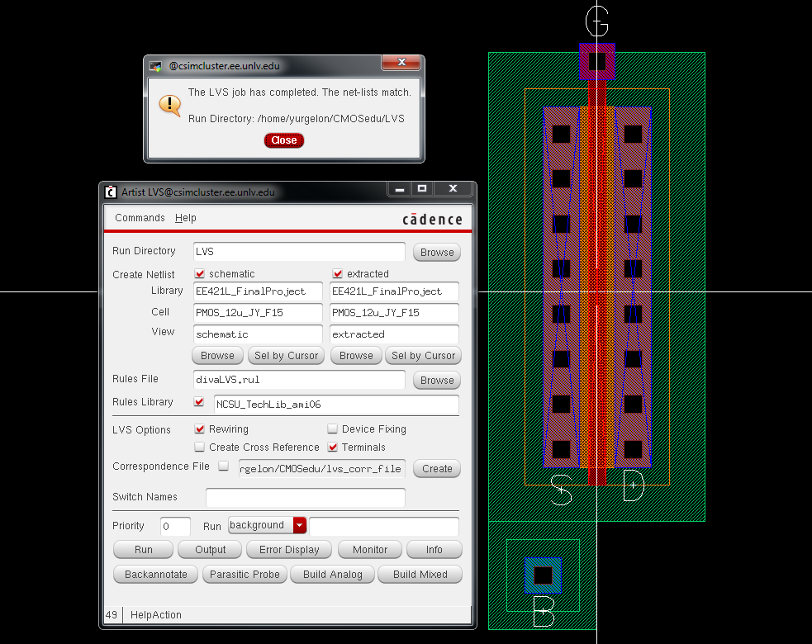Click the gate contact labeled G in layout
Viewport: 812px width, 644px height.
[596, 61]
